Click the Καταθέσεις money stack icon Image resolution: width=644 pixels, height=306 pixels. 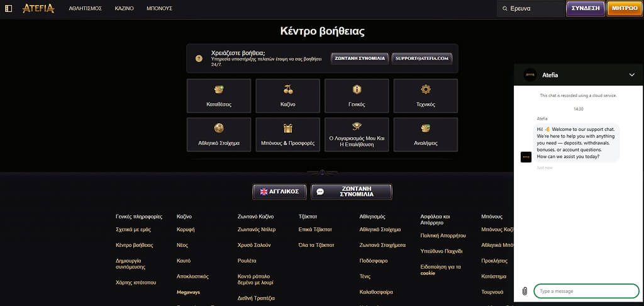(219, 89)
